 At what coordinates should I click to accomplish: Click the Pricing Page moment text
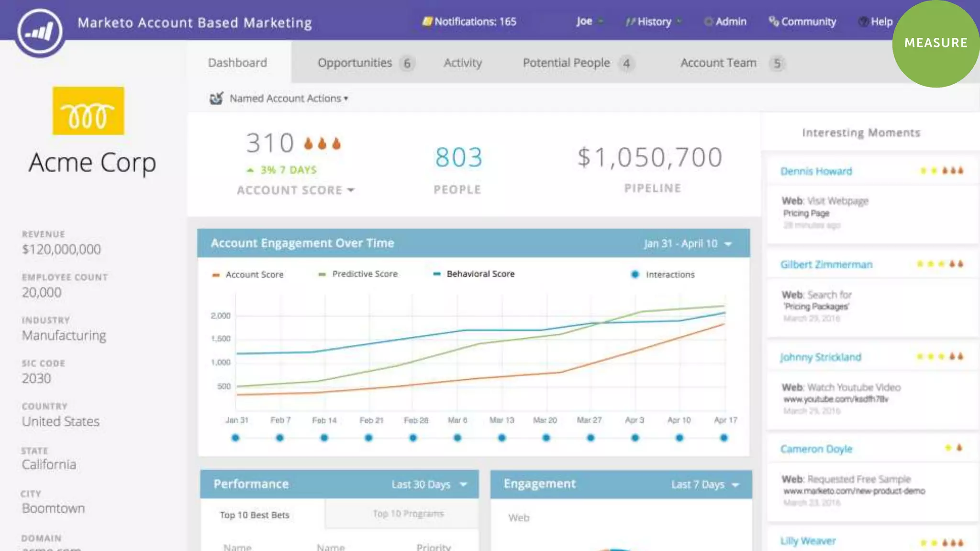tap(806, 213)
